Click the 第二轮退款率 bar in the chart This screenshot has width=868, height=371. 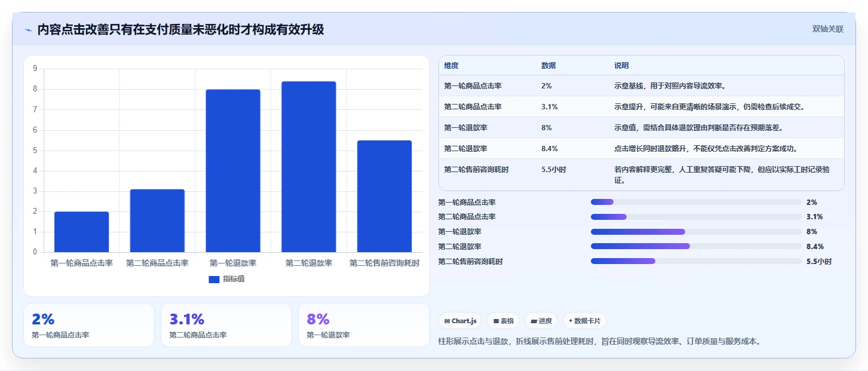click(x=309, y=167)
